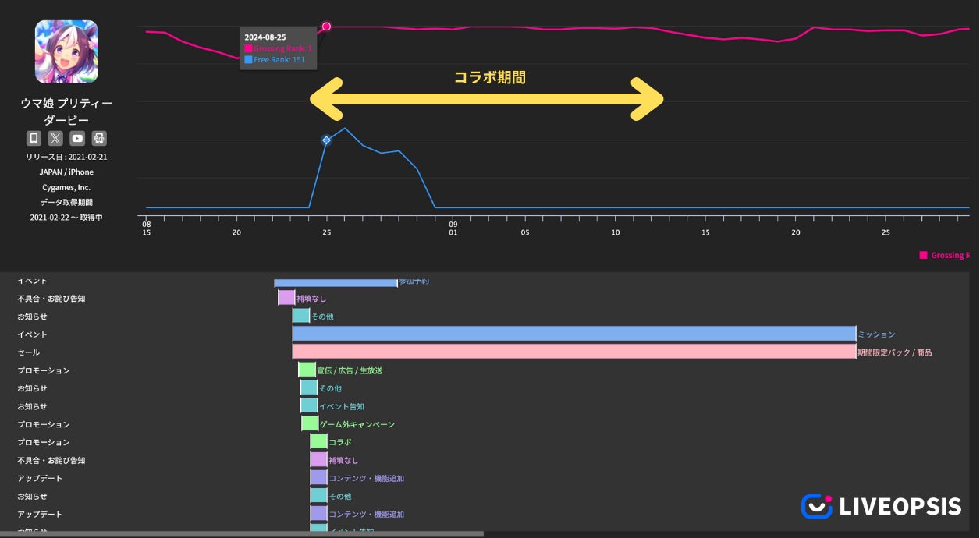Click the 補填なし bar below the コラボ bar
The image size is (980, 538).
click(318, 459)
